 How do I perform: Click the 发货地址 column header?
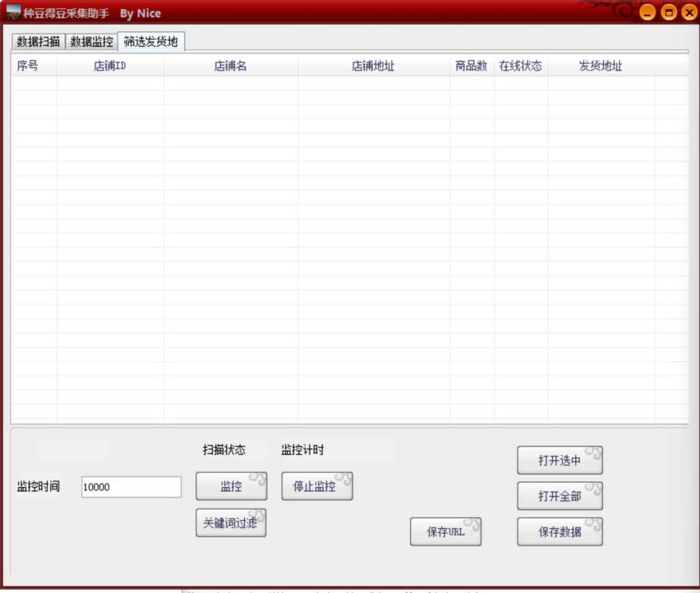[x=601, y=66]
